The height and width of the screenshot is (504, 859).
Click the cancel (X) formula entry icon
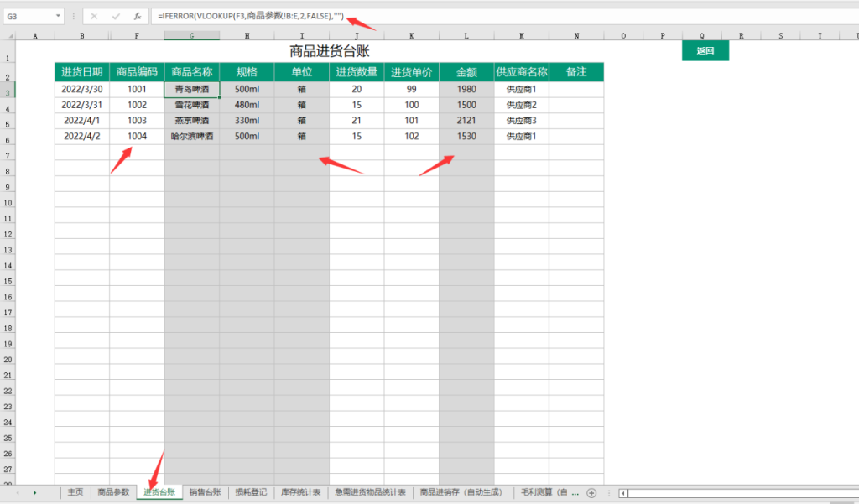(x=94, y=16)
